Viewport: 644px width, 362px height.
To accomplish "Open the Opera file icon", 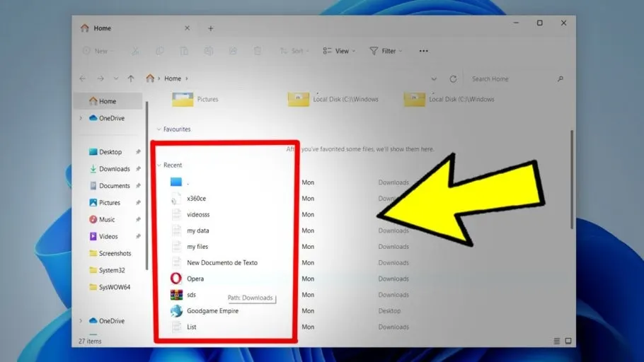I will [176, 279].
